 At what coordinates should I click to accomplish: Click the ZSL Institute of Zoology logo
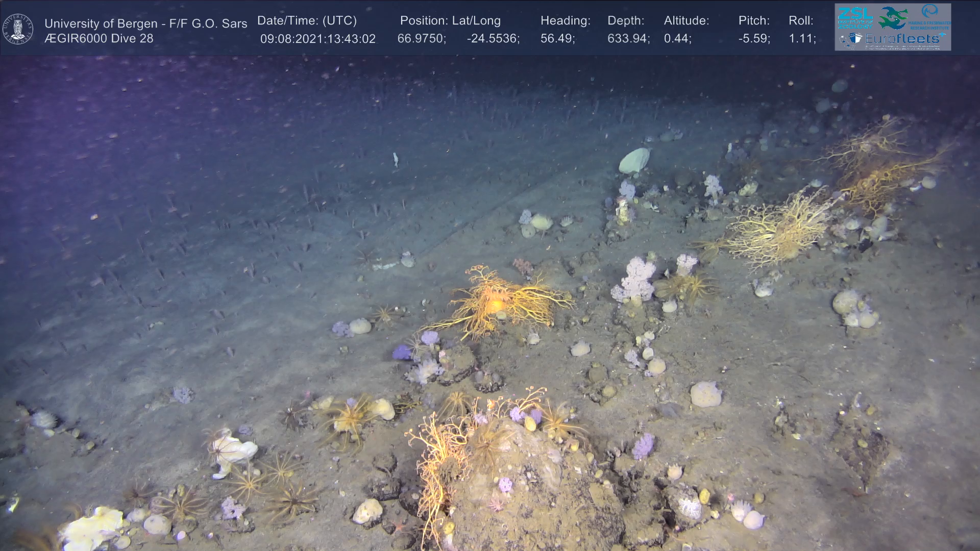(854, 17)
